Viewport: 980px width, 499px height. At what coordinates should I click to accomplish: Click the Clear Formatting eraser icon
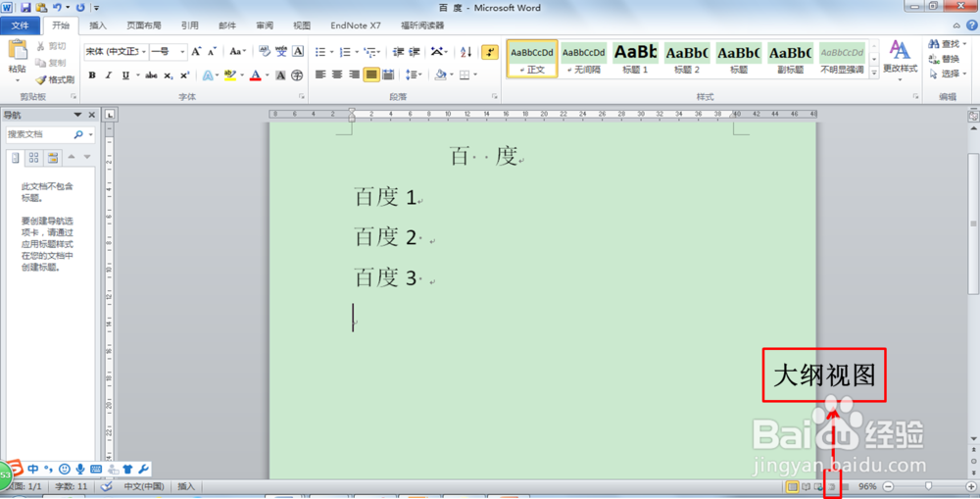coord(265,51)
